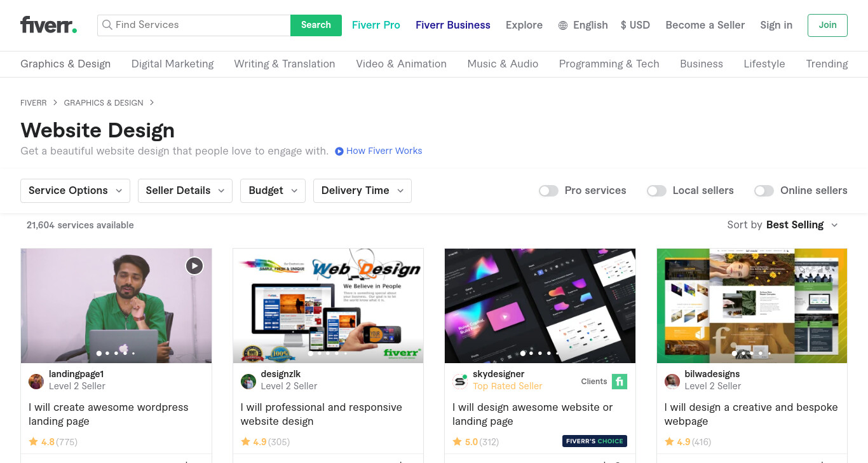The image size is (868, 463).
Task: Open Business category menu
Action: click(x=702, y=64)
